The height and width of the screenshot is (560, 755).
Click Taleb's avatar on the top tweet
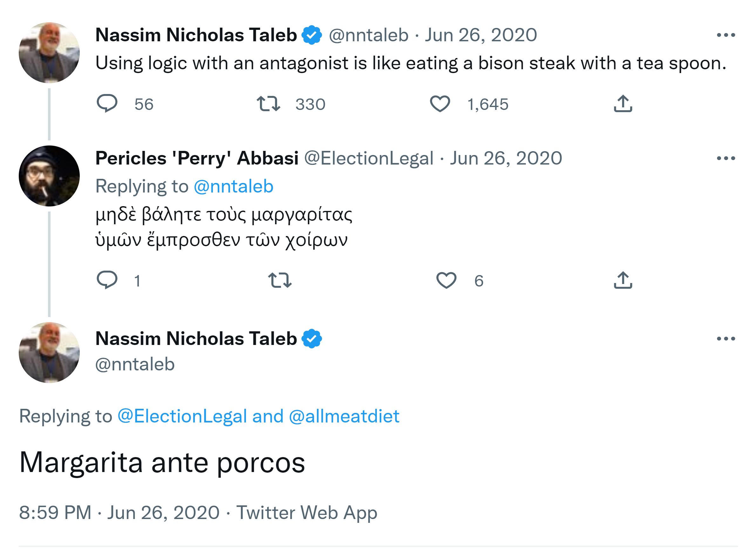(49, 52)
